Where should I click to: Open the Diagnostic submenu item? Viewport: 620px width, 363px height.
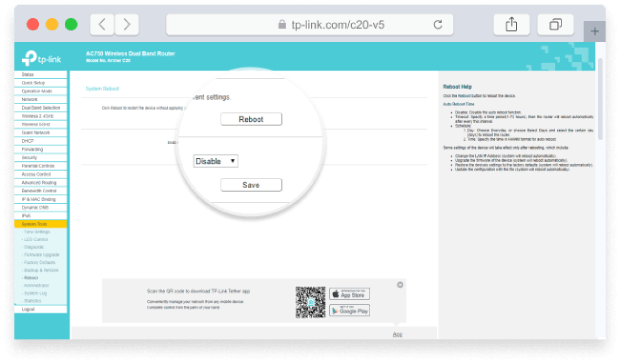(x=34, y=247)
